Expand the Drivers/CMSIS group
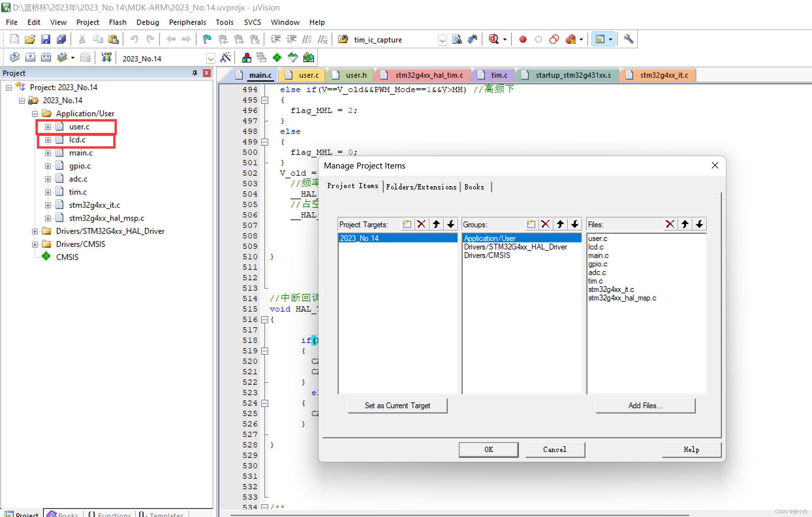 [35, 245]
